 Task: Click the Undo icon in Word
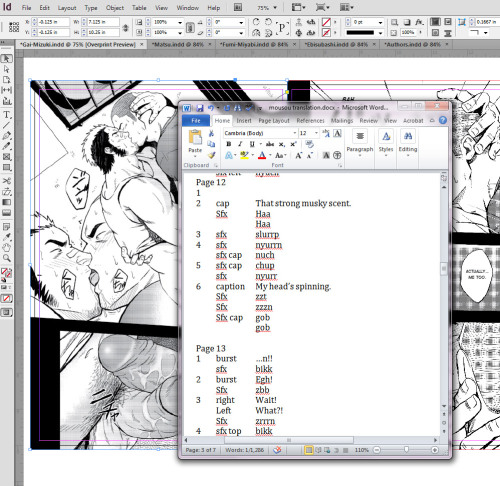coord(211,108)
